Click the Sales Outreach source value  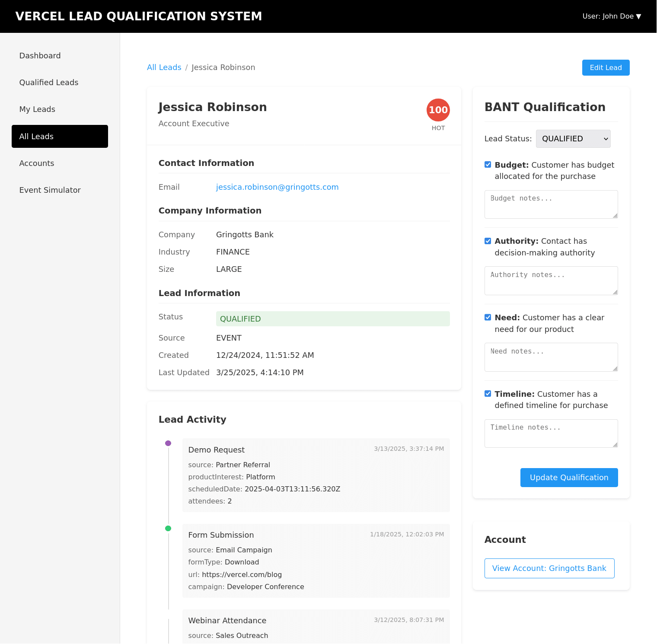[242, 636]
